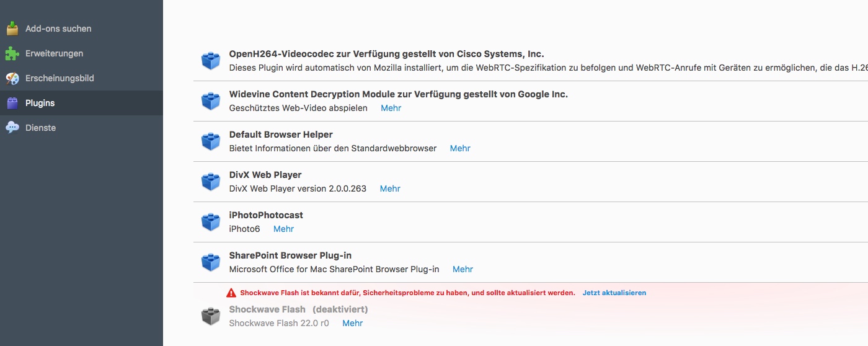Click Mehr next to iPhoto6
The height and width of the screenshot is (346, 868).
(x=283, y=229)
